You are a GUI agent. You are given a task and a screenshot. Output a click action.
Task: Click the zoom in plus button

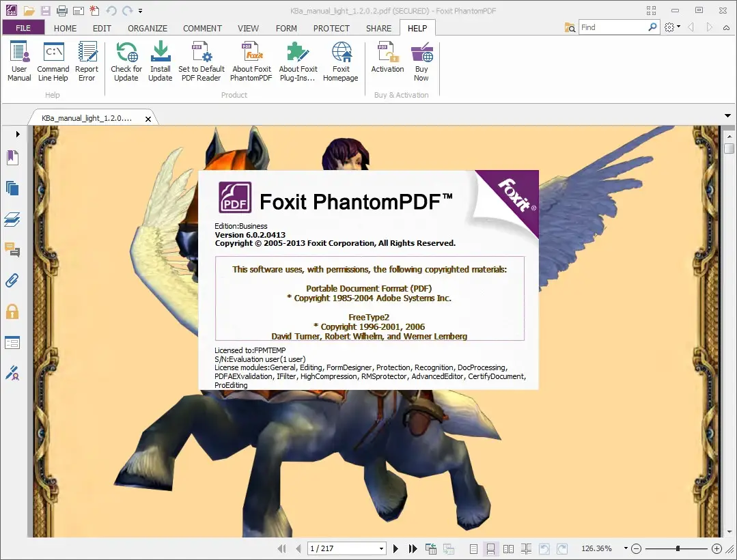coord(717,548)
